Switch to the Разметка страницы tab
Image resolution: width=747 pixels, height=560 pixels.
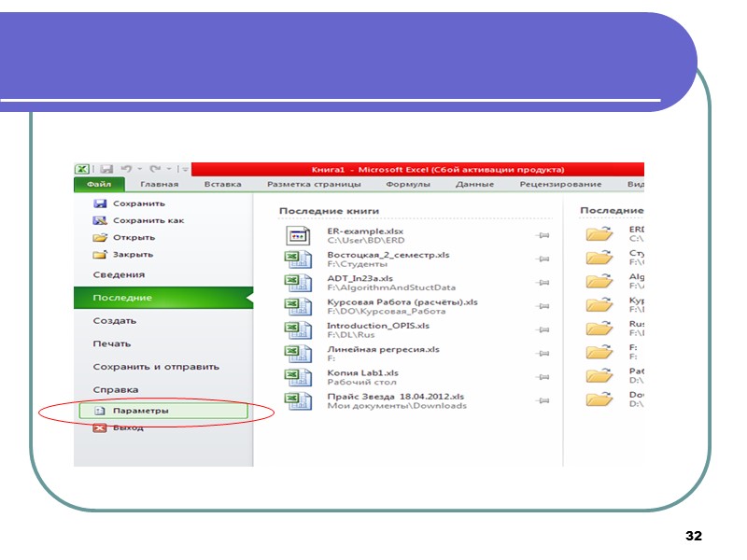click(x=314, y=184)
